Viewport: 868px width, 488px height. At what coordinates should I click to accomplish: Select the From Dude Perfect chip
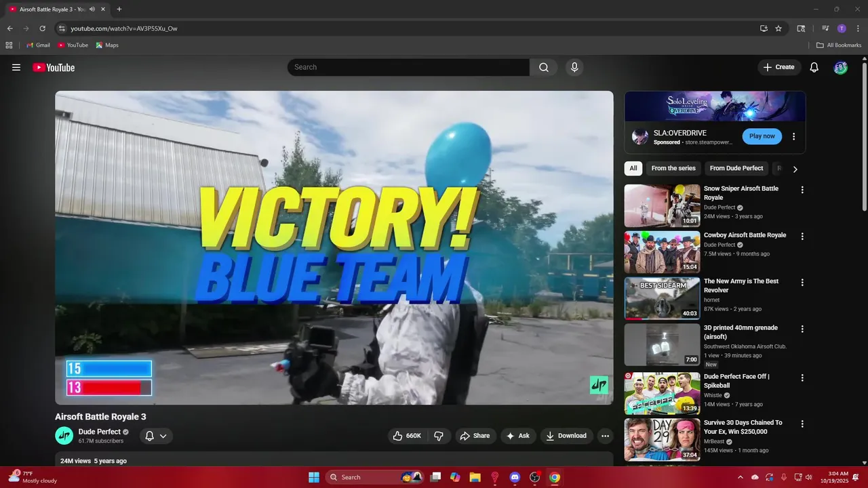coord(736,169)
